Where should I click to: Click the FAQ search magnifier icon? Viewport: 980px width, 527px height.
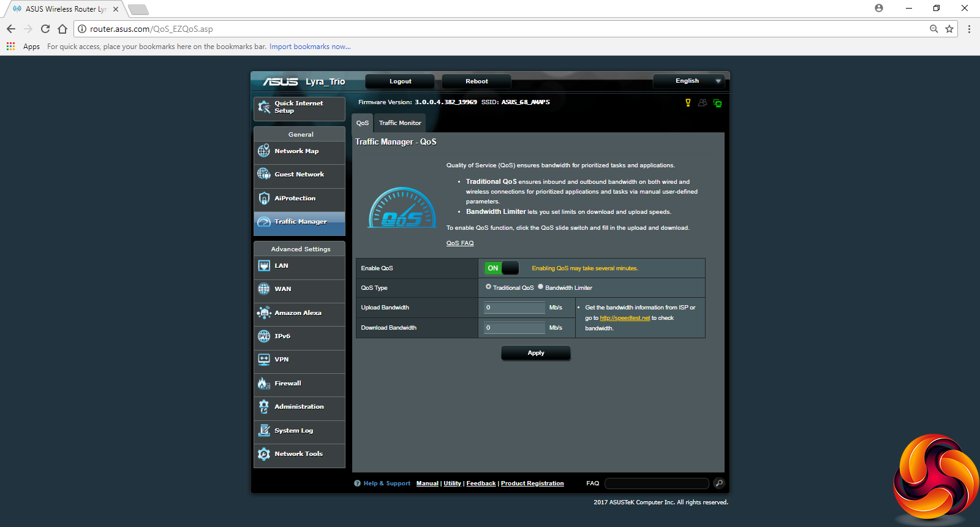[719, 483]
